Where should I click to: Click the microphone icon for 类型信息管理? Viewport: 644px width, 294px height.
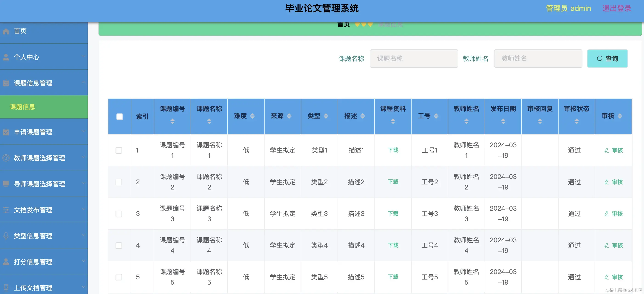6,236
